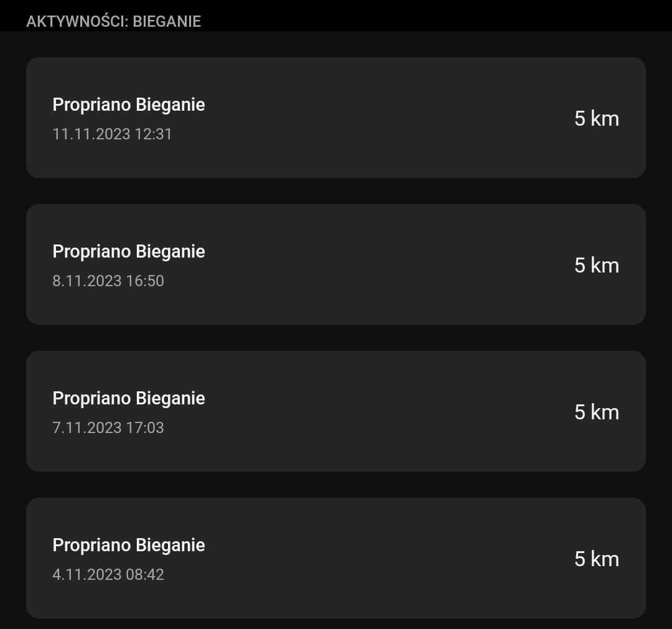Click the 5 km distance of the 08:42 run
The height and width of the screenshot is (629, 672).
596,559
